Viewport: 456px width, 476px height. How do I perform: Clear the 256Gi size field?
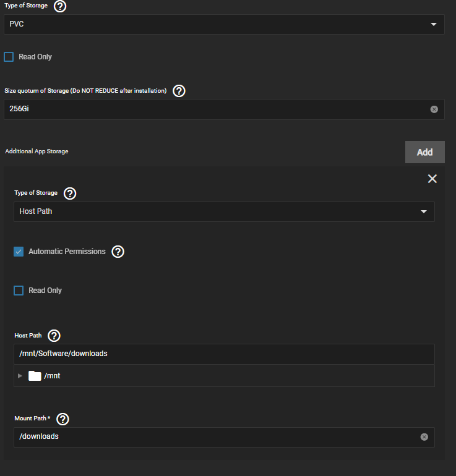click(434, 109)
